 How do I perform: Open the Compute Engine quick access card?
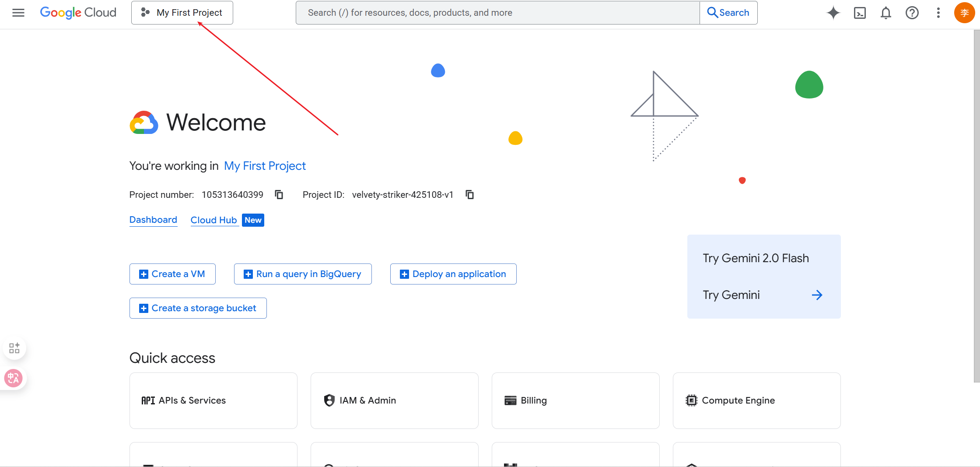tap(756, 400)
